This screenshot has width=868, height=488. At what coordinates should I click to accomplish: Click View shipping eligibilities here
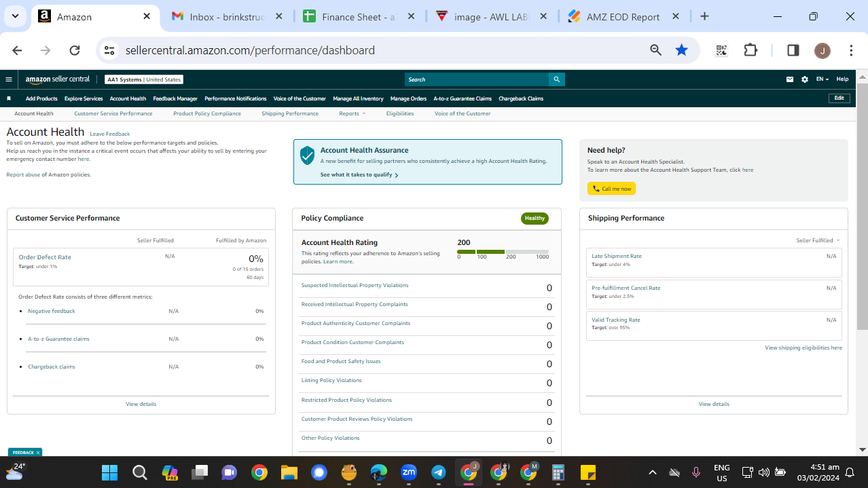803,348
